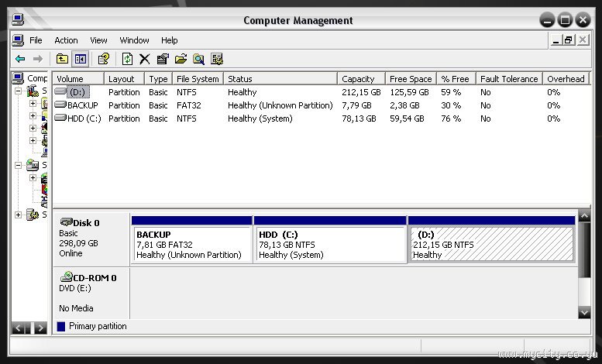This screenshot has width=602, height=364.
Task: Go back using the blue Back arrow
Action: pos(20,59)
